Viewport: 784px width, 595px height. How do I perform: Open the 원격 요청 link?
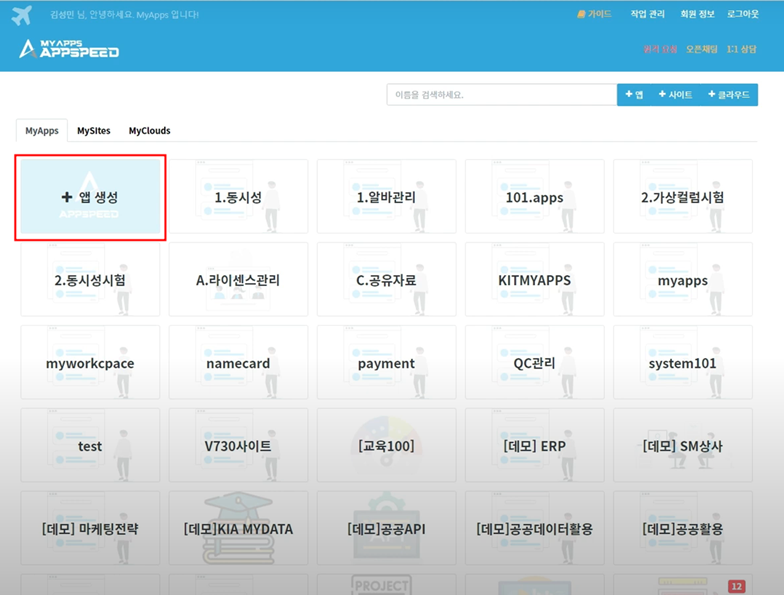click(x=660, y=49)
